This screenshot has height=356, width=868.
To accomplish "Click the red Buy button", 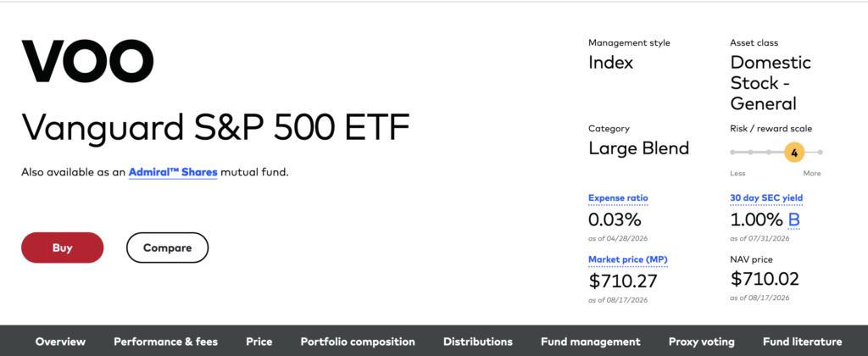I will coord(62,248).
